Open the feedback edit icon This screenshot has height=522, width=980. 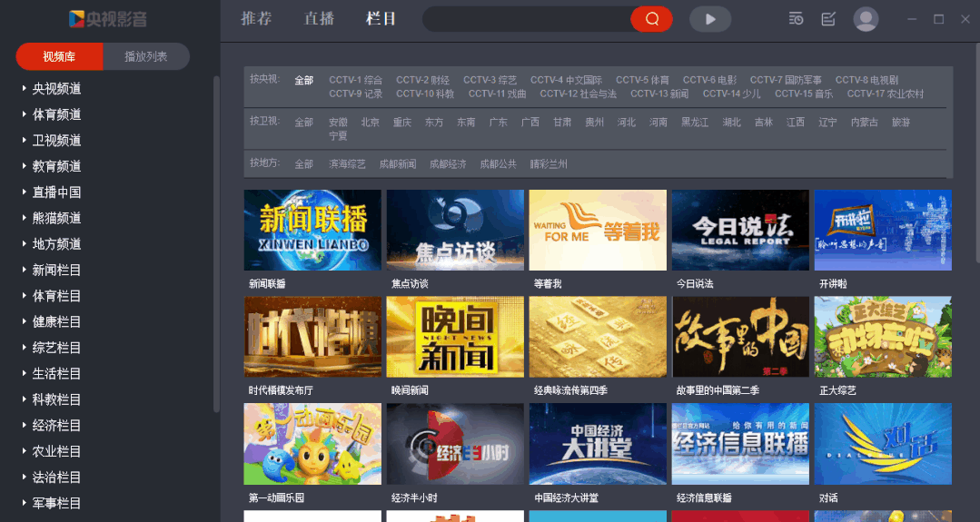point(828,19)
